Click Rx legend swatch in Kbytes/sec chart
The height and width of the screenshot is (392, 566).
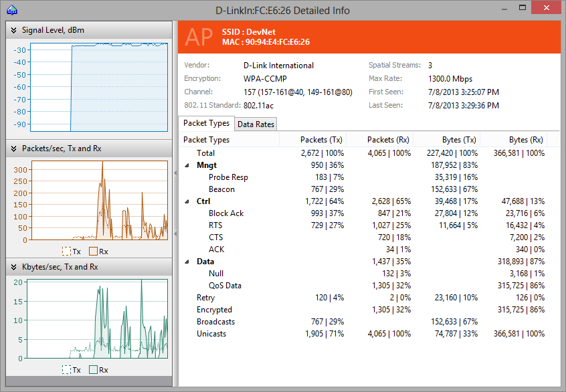point(93,370)
